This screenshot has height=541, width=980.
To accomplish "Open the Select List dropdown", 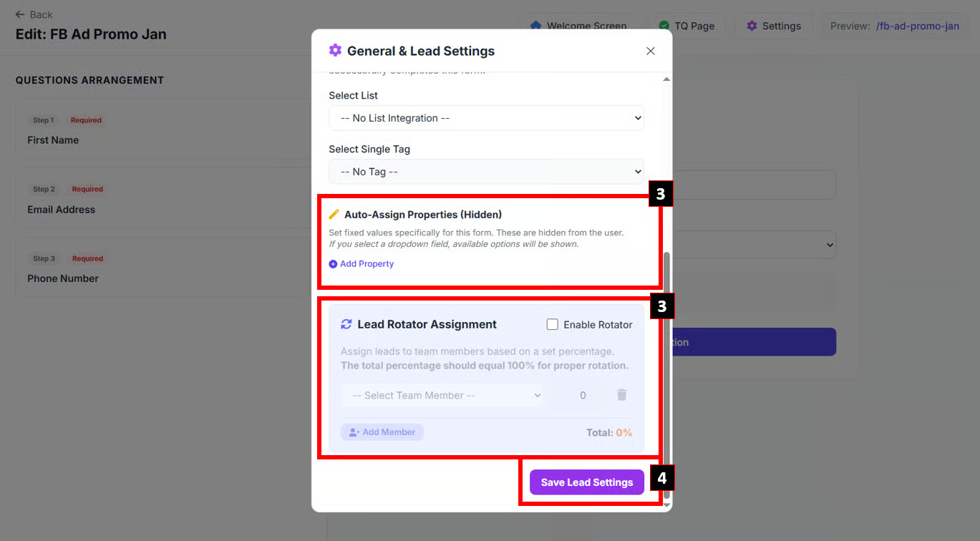I will (486, 118).
